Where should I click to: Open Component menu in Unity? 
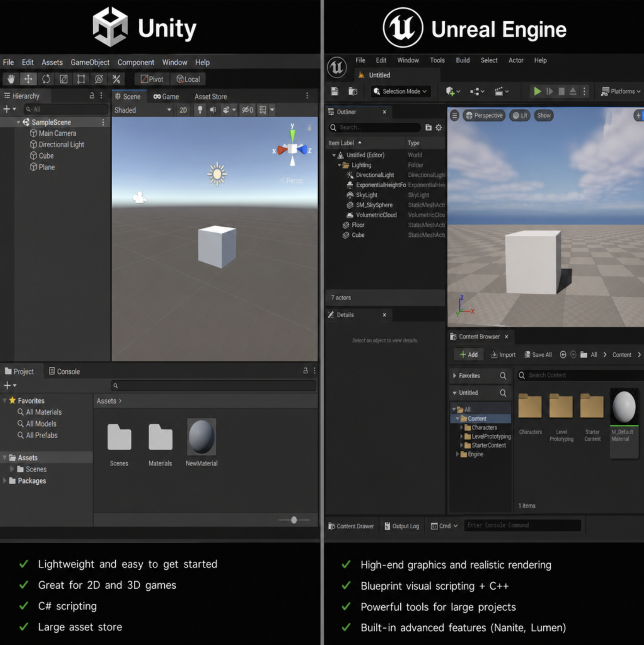[136, 63]
